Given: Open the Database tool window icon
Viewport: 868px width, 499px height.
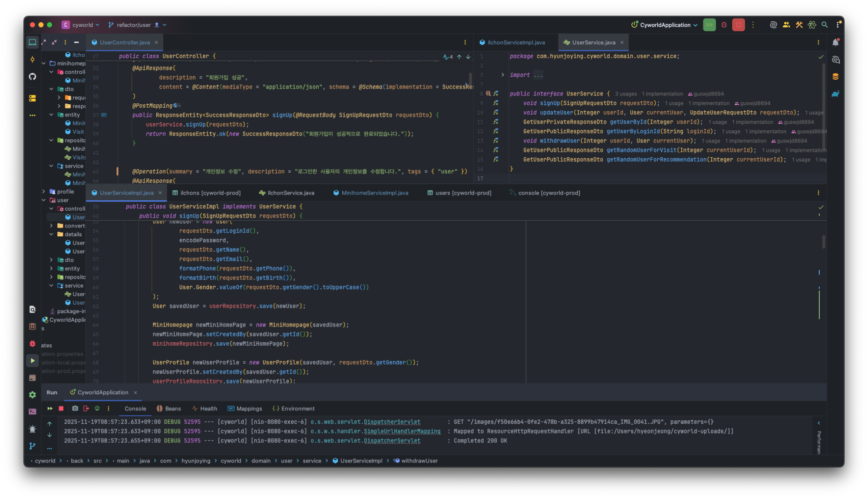Looking at the screenshot, I should tap(835, 77).
